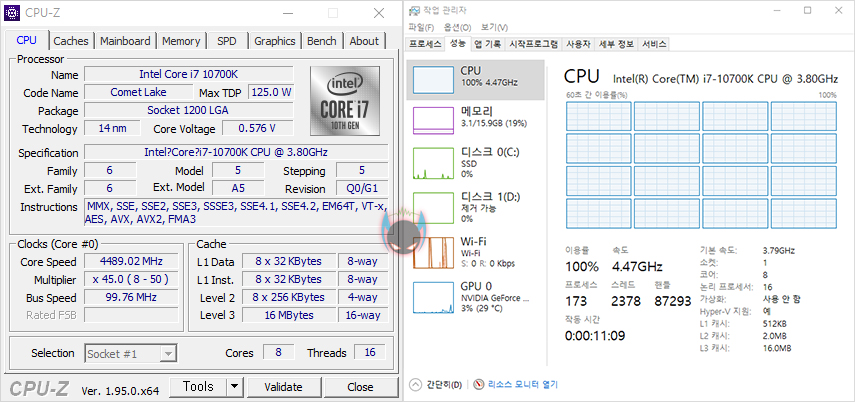Image resolution: width=855 pixels, height=402 pixels.
Task: Click the Level 2 cache value 8 x 256 KBytes
Action: click(288, 297)
